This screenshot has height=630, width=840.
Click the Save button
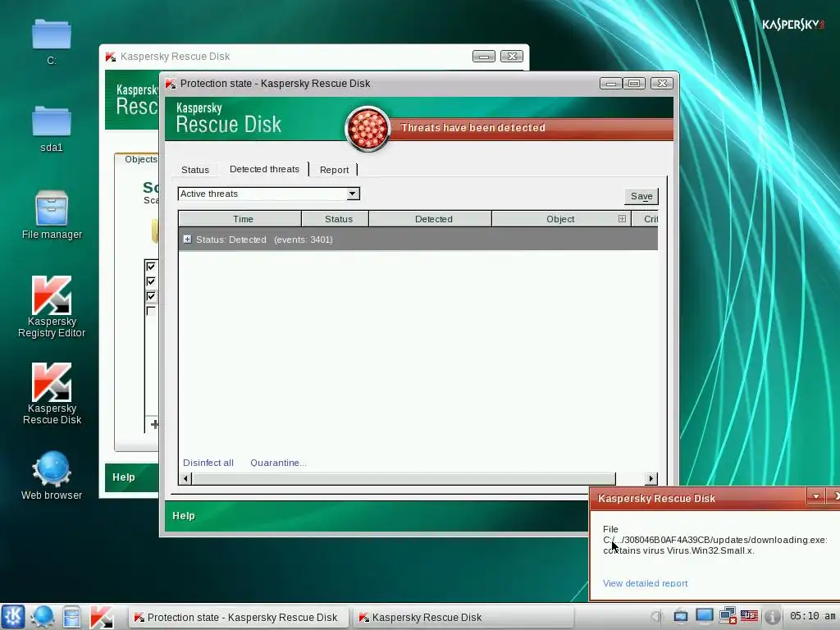point(641,196)
